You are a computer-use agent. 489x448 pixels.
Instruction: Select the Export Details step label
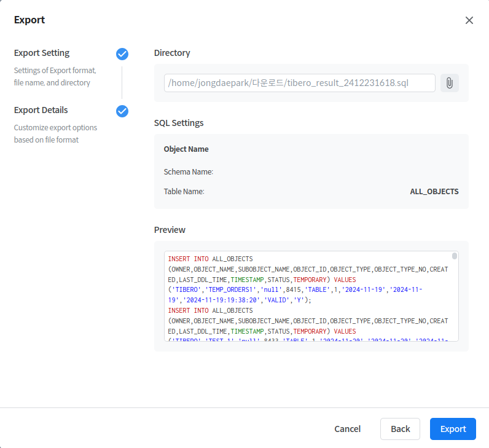(41, 110)
